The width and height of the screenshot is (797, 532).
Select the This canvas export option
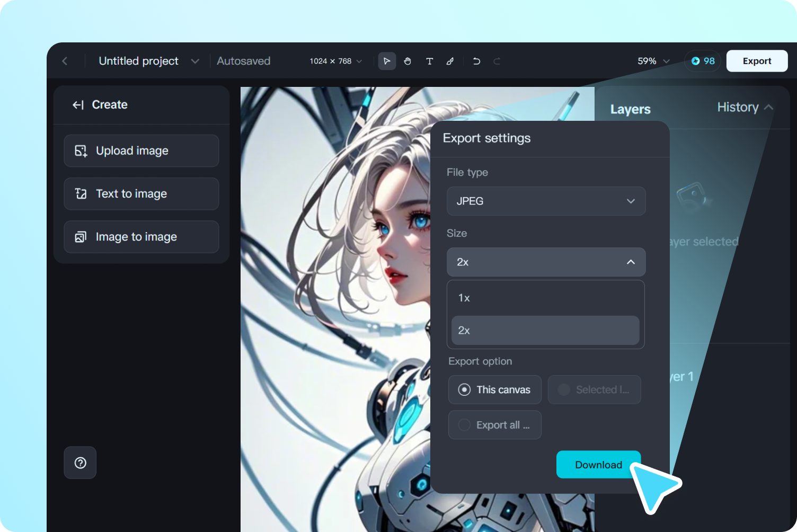(494, 389)
